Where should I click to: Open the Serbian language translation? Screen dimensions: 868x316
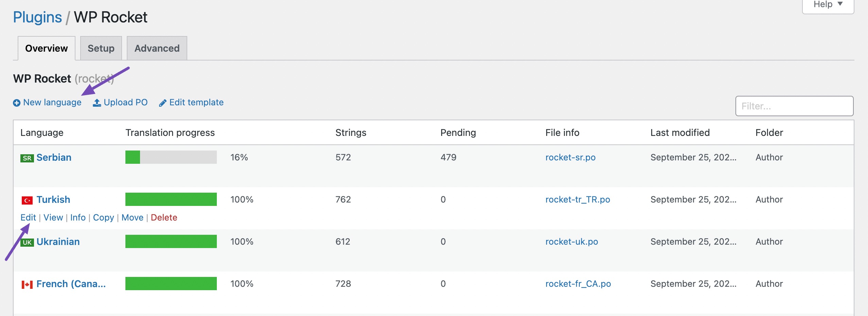tap(54, 157)
